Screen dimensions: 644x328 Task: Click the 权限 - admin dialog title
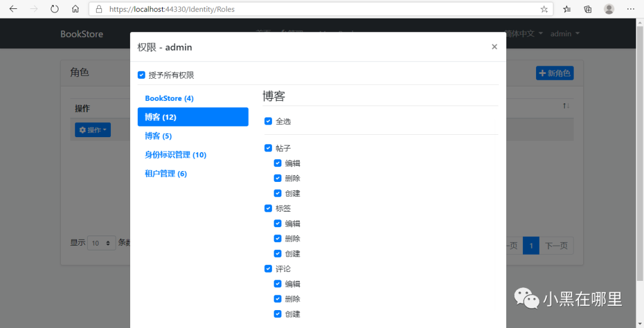pyautogui.click(x=165, y=47)
